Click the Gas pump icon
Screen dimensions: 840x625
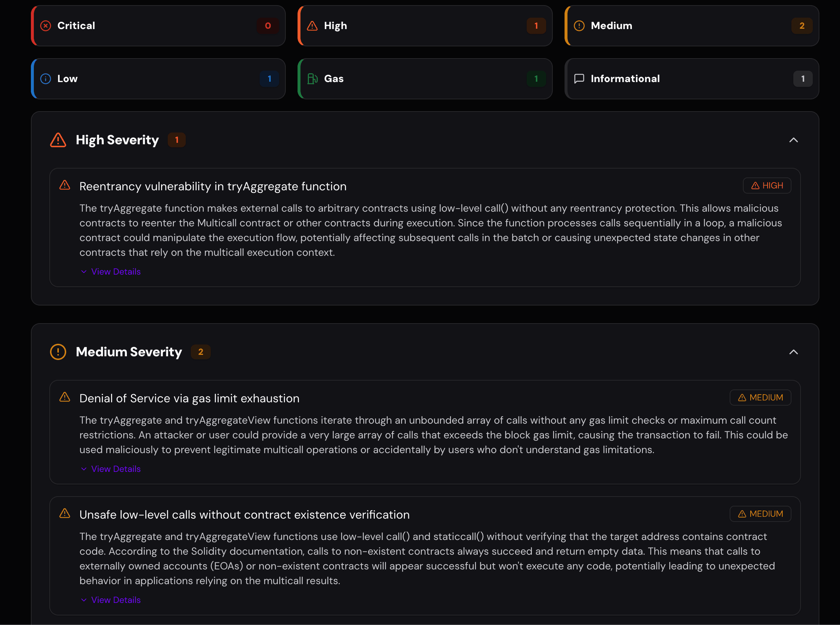[312, 79]
